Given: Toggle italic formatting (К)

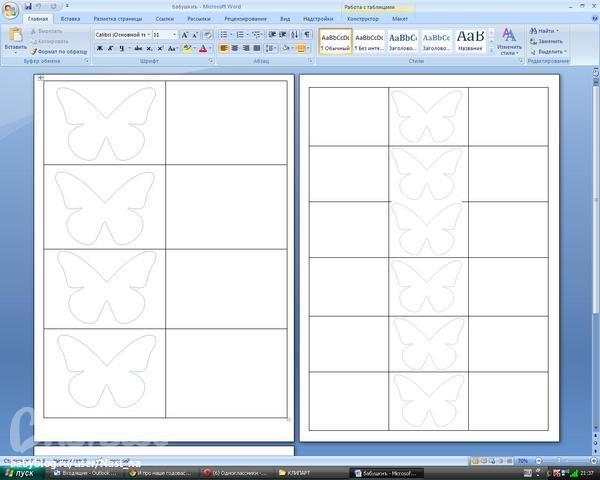Looking at the screenshot, I should point(111,48).
